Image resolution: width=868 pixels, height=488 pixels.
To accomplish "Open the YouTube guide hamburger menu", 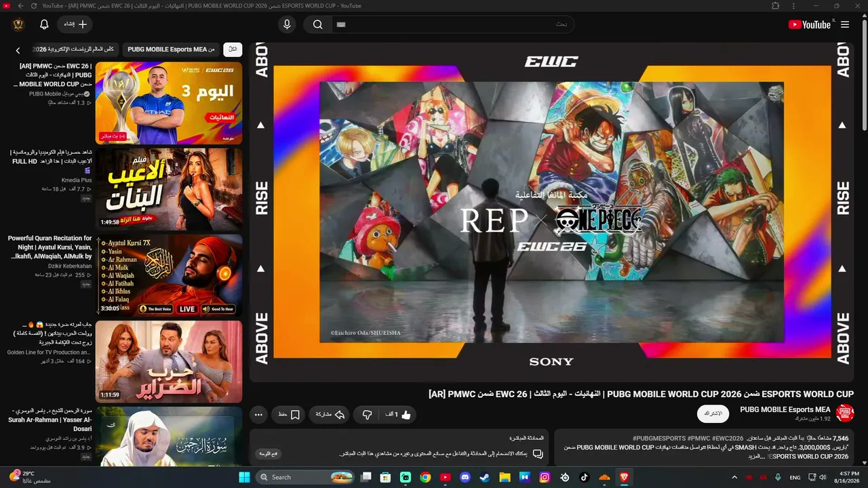I will pos(845,24).
